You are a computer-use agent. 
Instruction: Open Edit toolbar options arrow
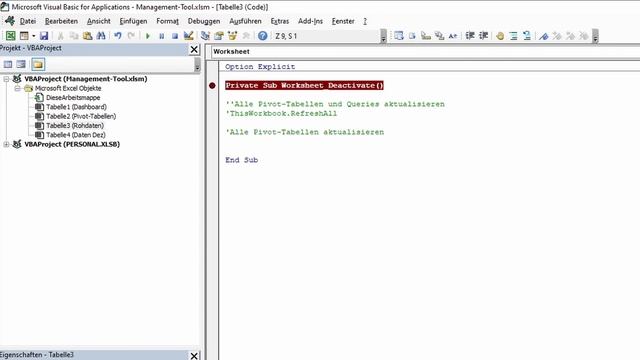pyautogui.click(x=596, y=36)
